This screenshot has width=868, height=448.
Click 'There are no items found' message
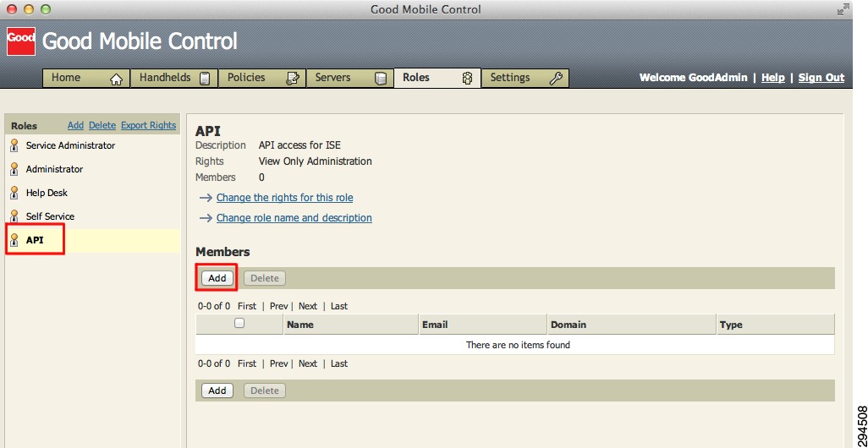pos(518,345)
